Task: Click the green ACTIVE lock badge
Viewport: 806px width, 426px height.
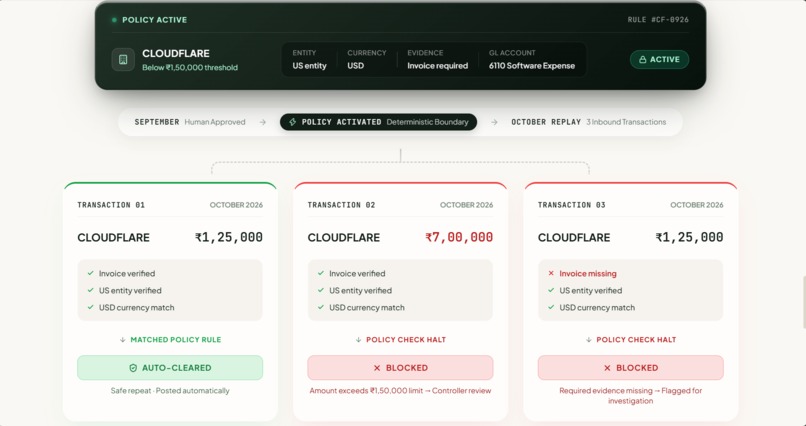Action: point(659,60)
